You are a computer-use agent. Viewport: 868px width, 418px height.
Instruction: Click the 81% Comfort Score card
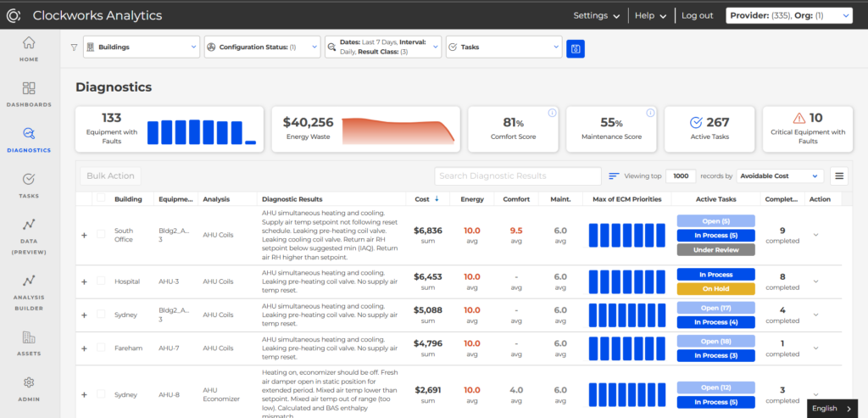tap(513, 129)
